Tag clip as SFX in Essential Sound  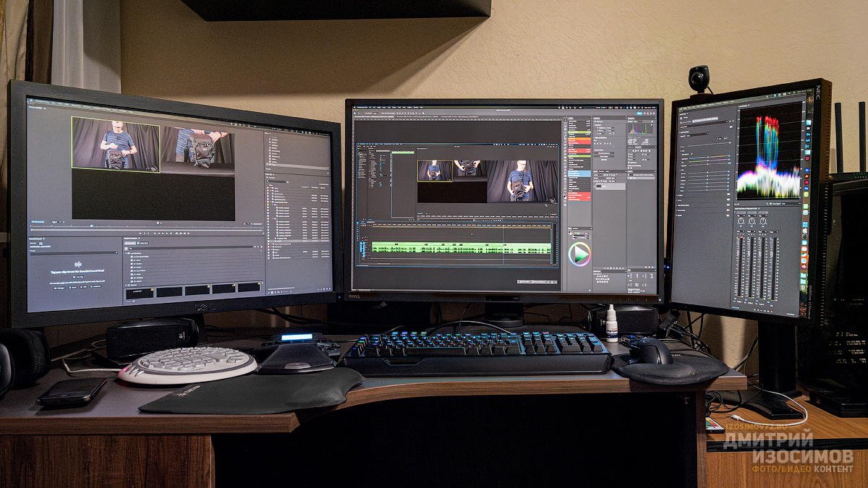click(x=83, y=287)
